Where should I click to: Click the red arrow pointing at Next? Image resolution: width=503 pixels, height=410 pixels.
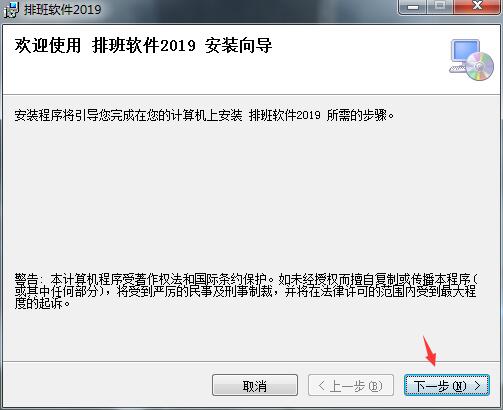[x=430, y=351]
